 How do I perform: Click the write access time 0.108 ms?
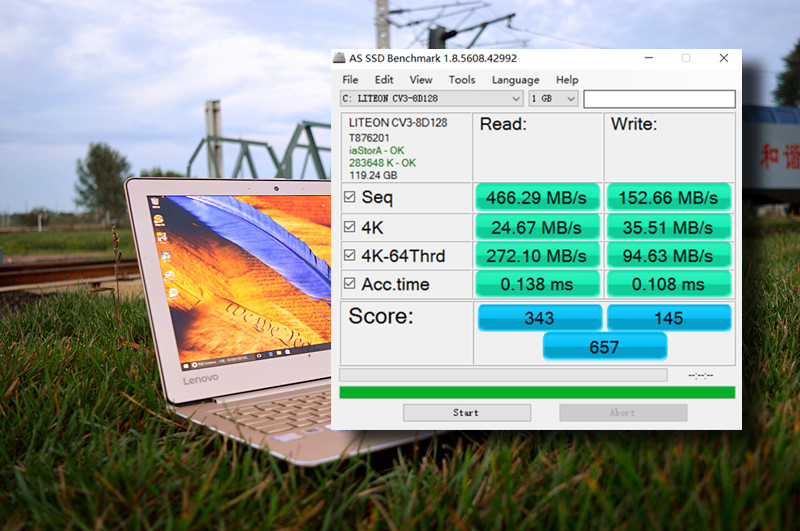point(668,284)
